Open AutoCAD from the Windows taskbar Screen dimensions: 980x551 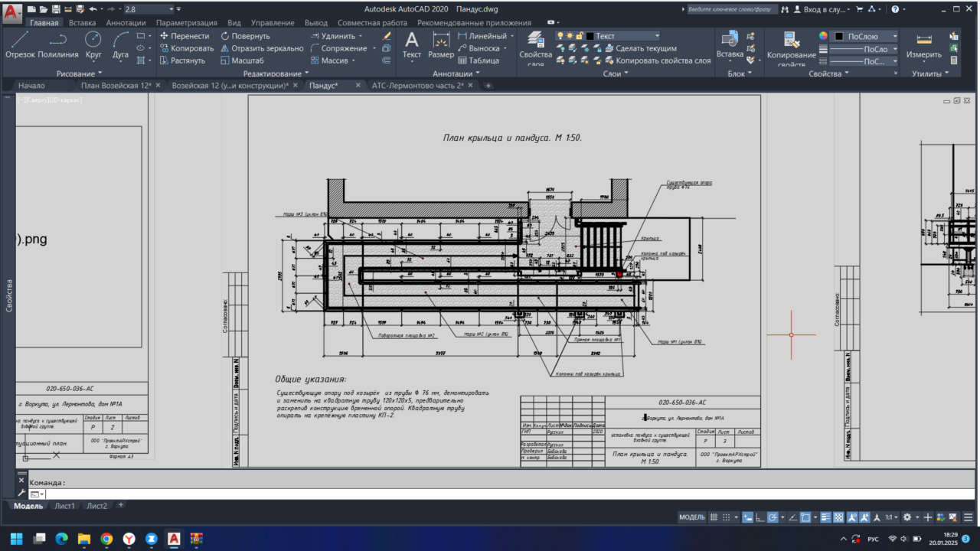(174, 539)
